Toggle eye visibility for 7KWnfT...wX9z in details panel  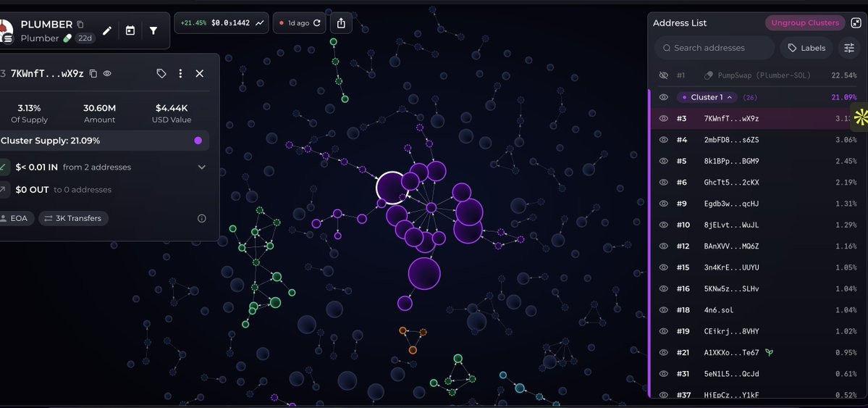click(107, 73)
